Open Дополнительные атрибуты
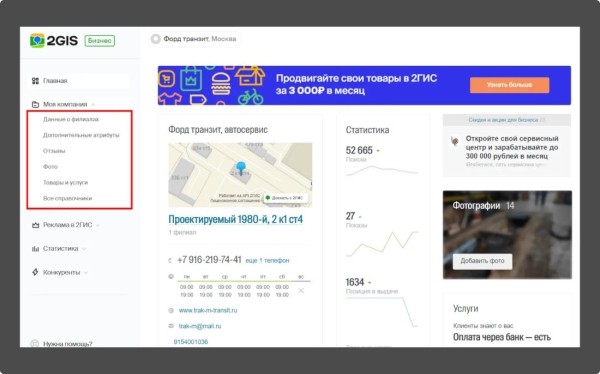 (81, 135)
